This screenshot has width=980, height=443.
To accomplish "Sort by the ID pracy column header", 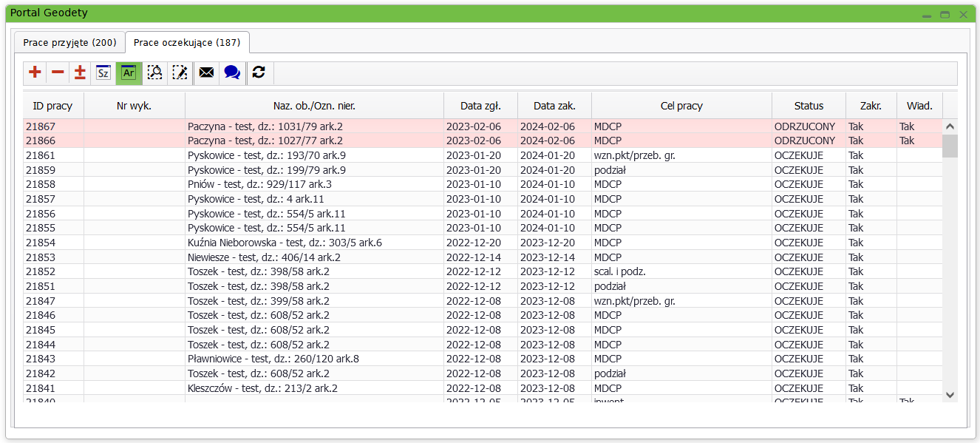I will coord(53,106).
